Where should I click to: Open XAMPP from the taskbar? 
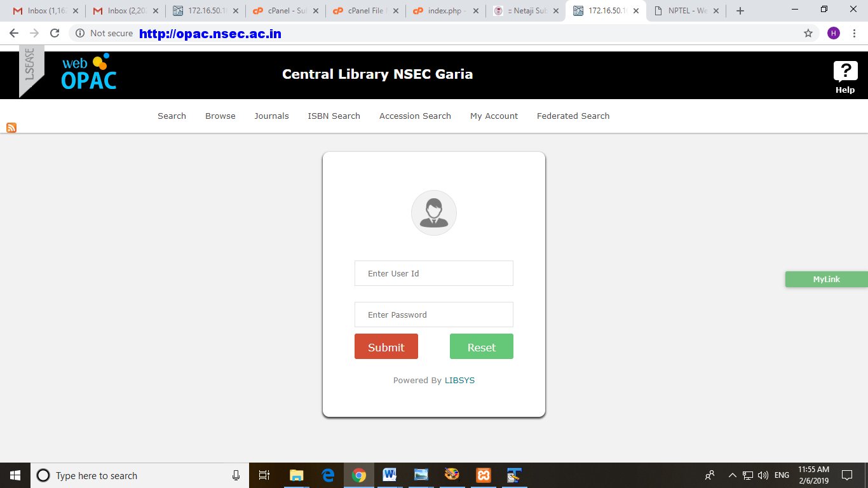point(484,475)
